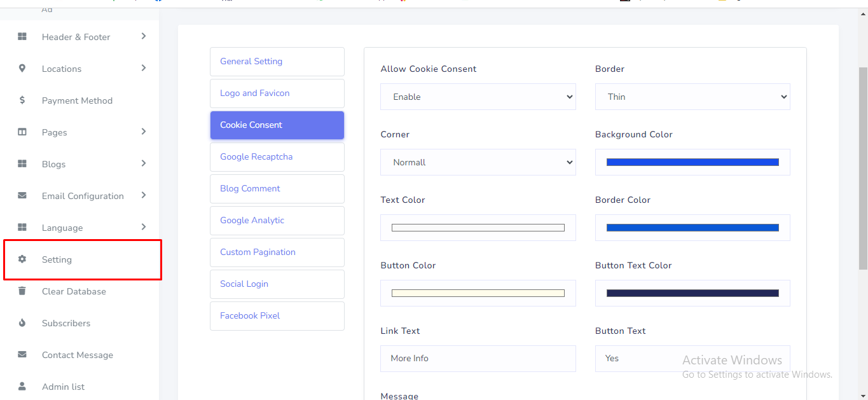
Task: Open the Corner style dropdown
Action: (x=478, y=162)
